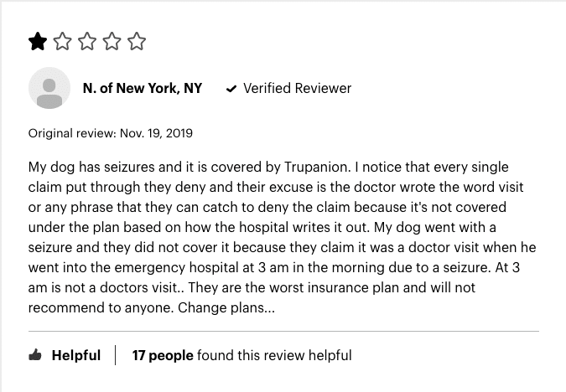Click the '17 people' bold count
This screenshot has width=566, height=392.
pos(163,355)
